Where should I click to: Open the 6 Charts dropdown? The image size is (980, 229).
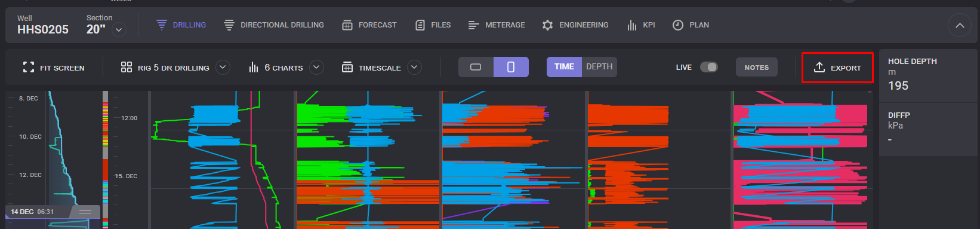316,68
